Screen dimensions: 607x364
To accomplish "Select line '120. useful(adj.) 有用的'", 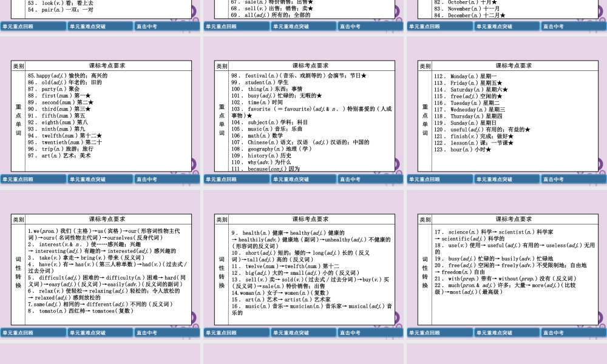I will coord(483,130).
